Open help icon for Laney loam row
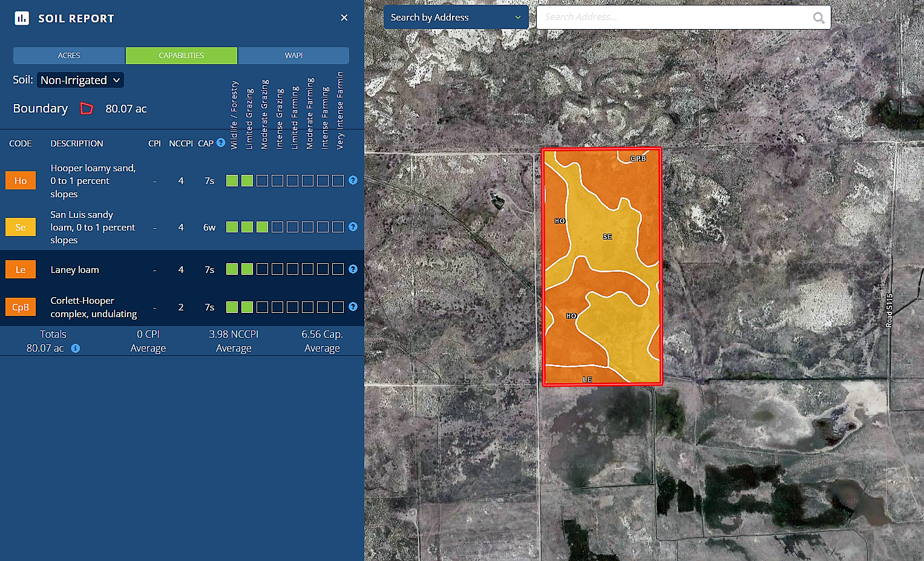 click(x=353, y=269)
